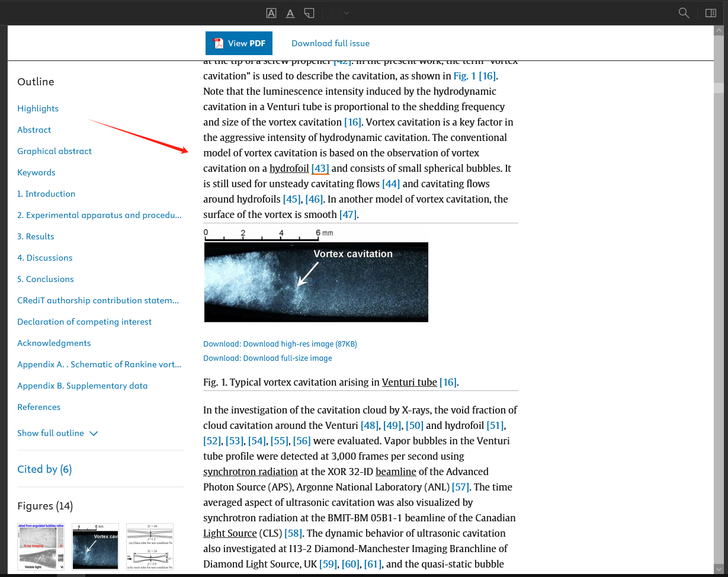Viewport: 728px width, 577px height.
Task: Open citation [45] reference
Action: pos(292,199)
